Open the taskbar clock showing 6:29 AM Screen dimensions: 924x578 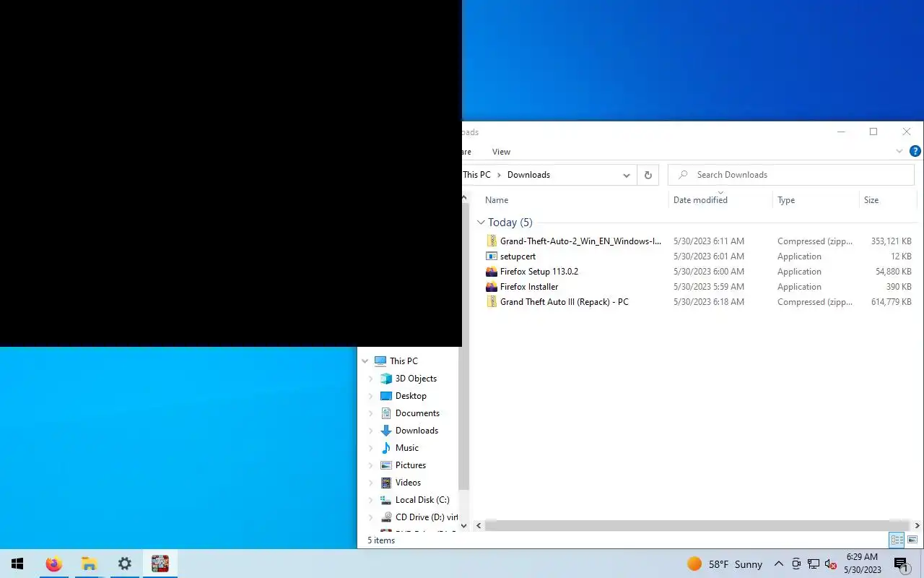click(x=863, y=564)
